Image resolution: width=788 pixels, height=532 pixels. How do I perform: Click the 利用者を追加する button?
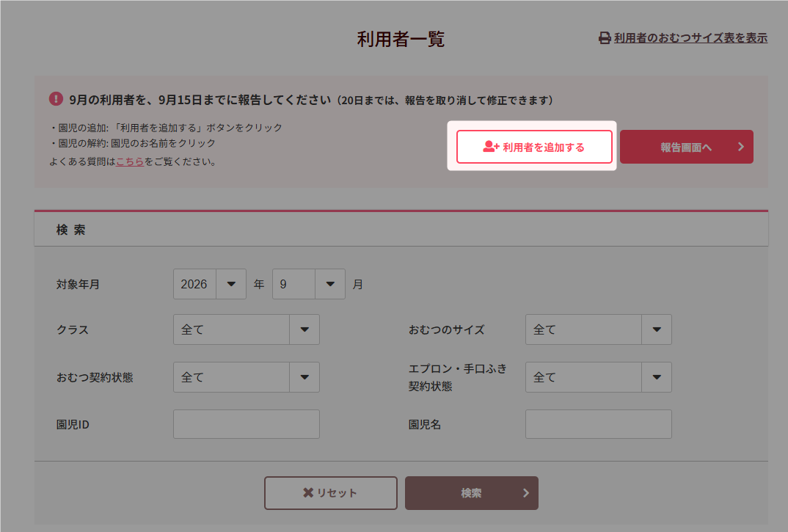(534, 147)
